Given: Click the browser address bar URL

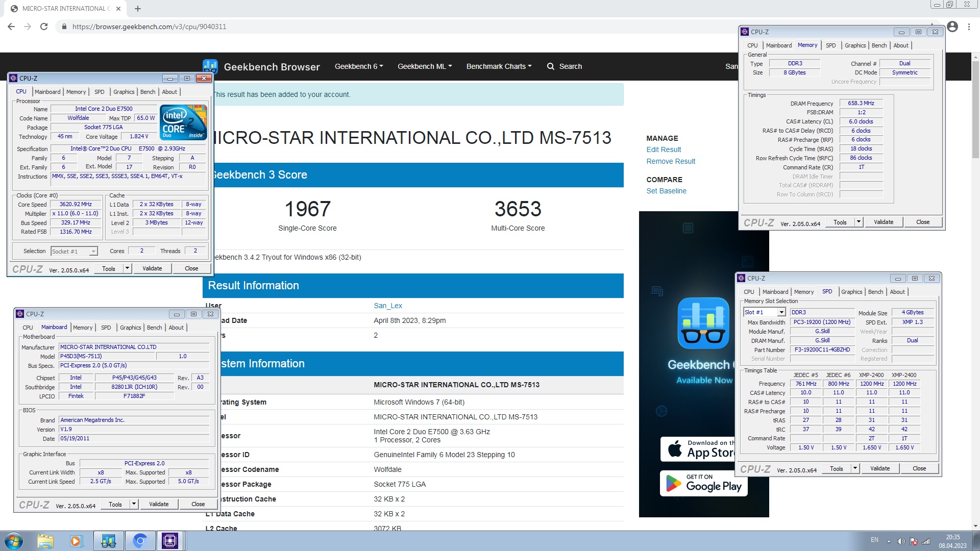Looking at the screenshot, I should click(149, 27).
